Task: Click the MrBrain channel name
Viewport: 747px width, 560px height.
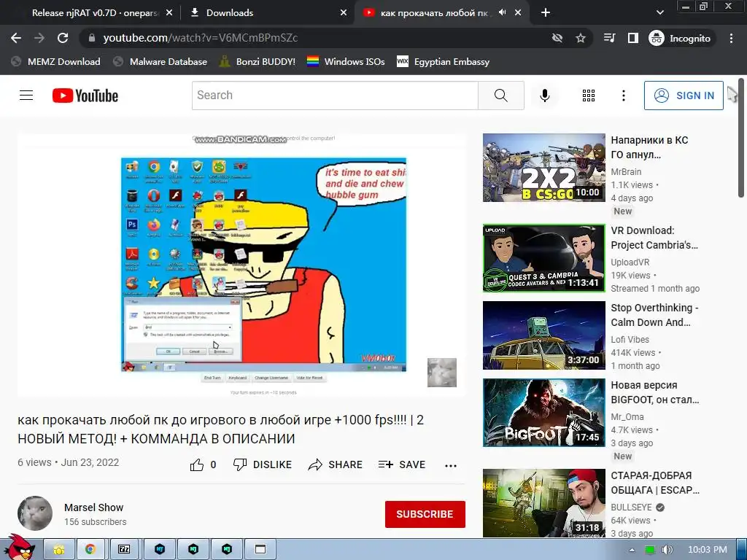Action: click(x=626, y=172)
